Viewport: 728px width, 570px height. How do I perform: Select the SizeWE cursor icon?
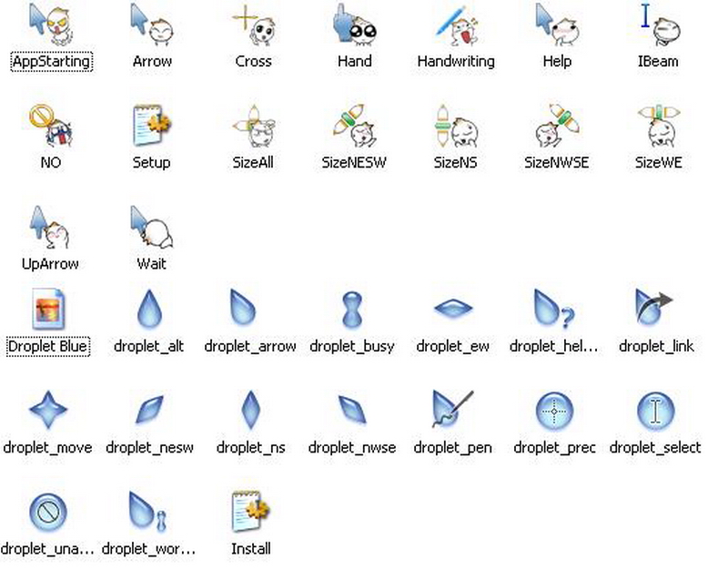click(x=658, y=126)
